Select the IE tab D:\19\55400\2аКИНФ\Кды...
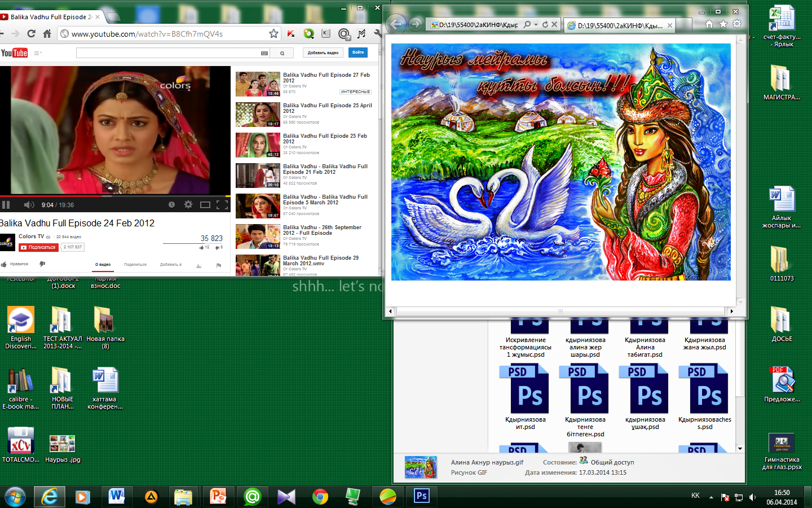 pyautogui.click(x=619, y=25)
